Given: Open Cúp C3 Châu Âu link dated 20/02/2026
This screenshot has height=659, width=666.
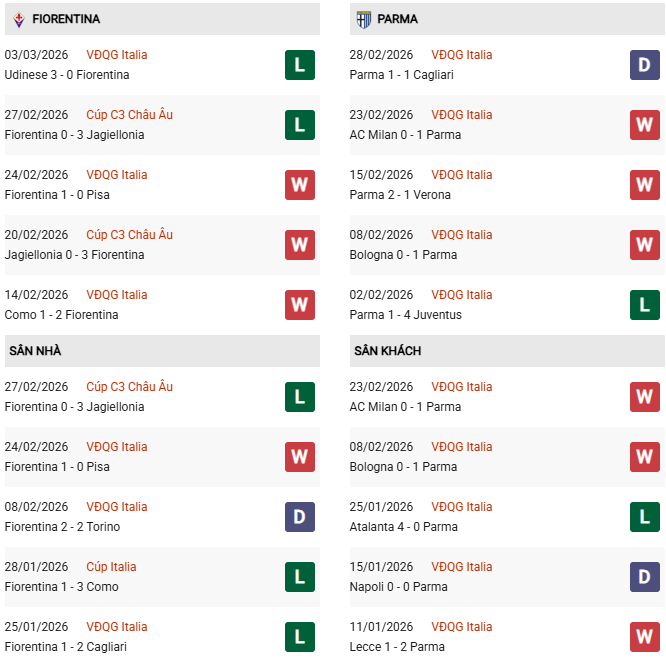Looking at the screenshot, I should 129,235.
